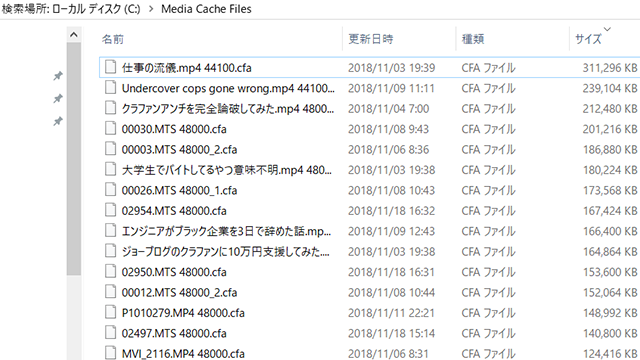Sort by 種類 column header

(x=473, y=39)
